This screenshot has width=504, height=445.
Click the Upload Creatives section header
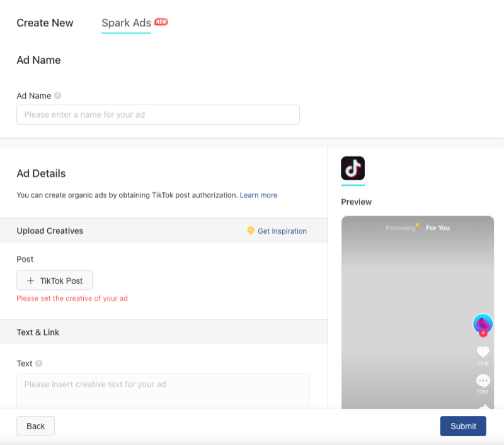(164, 231)
